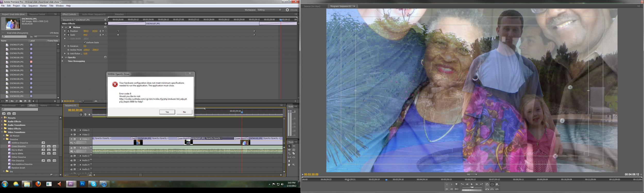Hide the Video 3 track output eye
The width and height of the screenshot is (644, 193).
(72, 130)
